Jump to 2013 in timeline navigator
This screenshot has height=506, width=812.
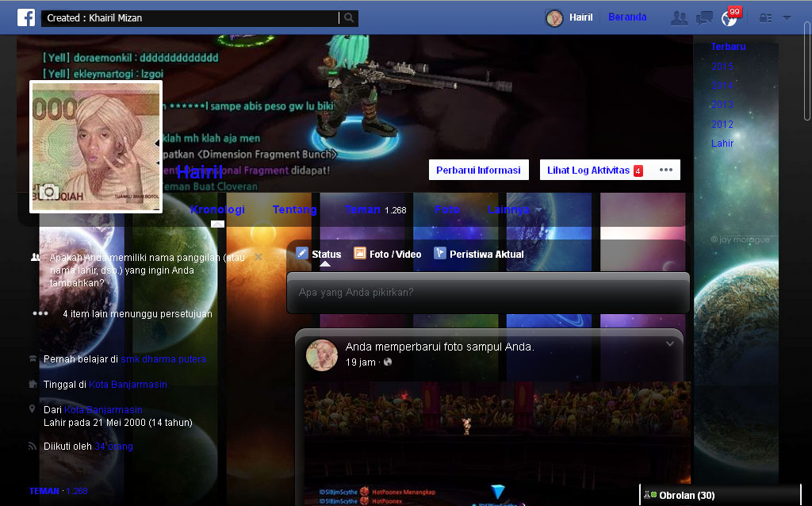coord(722,105)
